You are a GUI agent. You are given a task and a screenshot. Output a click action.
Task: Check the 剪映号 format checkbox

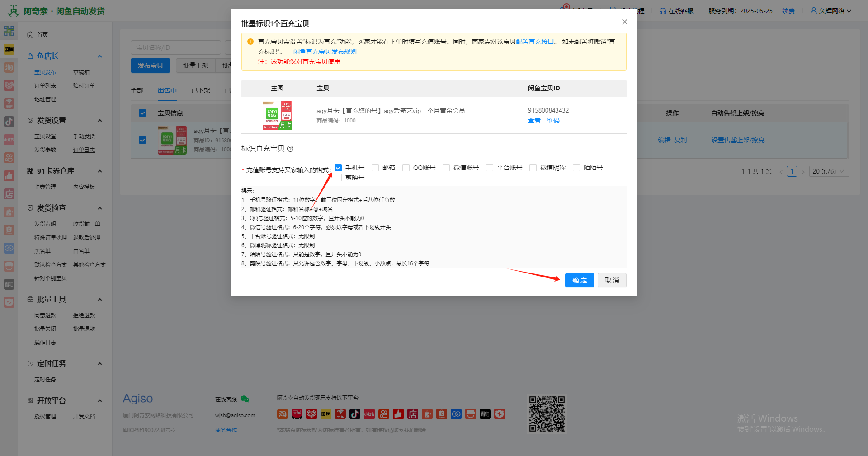[x=338, y=178]
